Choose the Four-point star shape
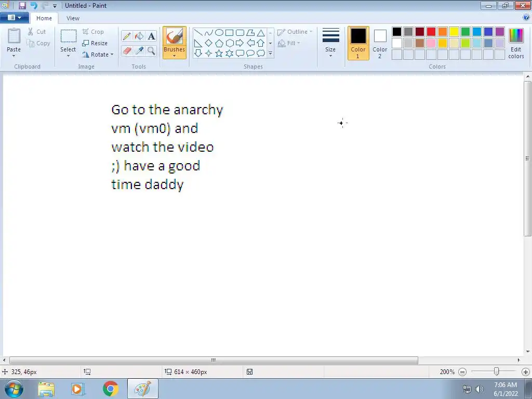This screenshot has height=399, width=532. [x=209, y=54]
